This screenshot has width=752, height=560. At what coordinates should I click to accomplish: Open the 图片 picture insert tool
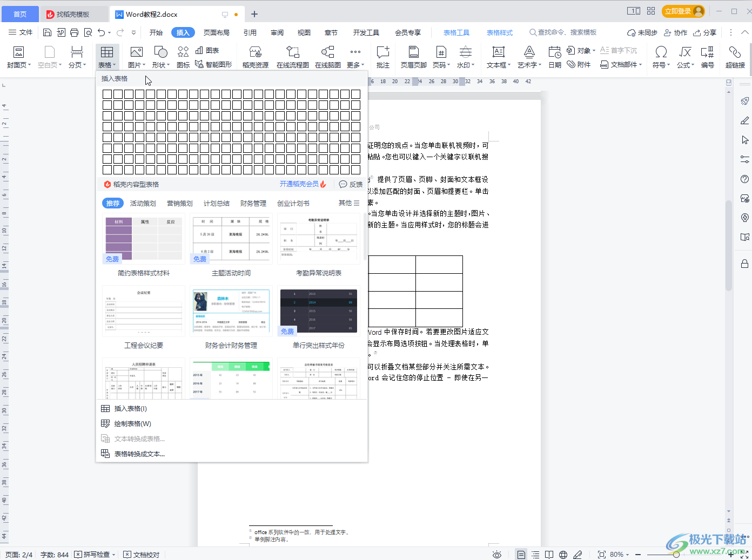pyautogui.click(x=137, y=57)
